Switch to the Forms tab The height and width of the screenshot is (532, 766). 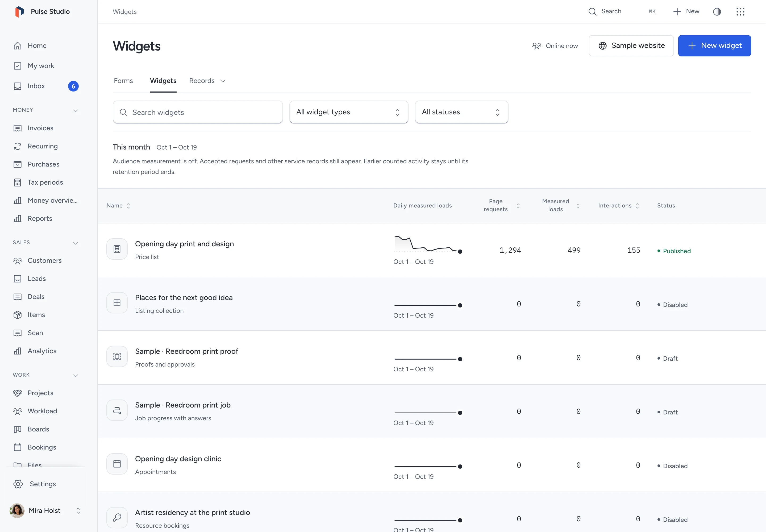point(123,81)
